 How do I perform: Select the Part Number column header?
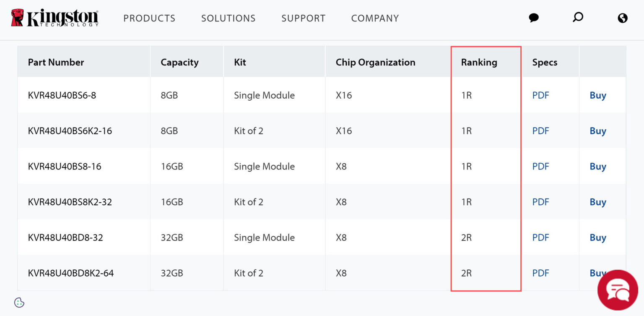[56, 62]
